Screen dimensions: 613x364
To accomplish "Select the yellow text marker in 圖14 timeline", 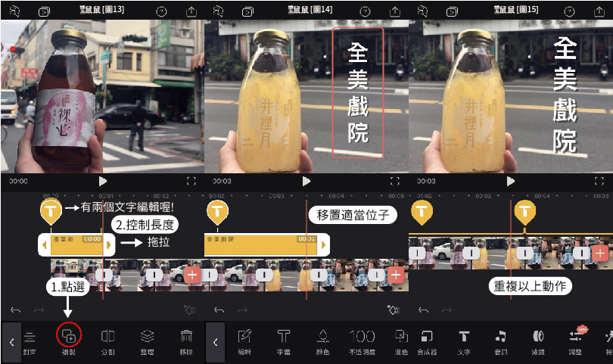I will tap(217, 212).
